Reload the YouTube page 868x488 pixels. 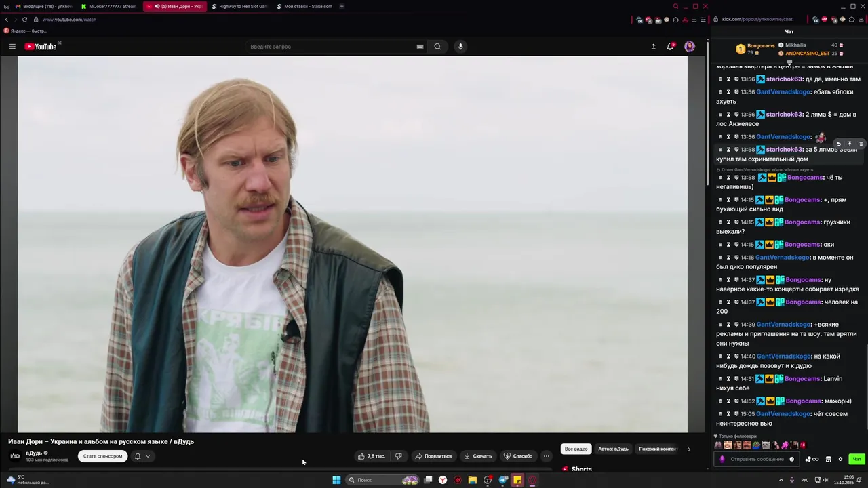point(24,20)
